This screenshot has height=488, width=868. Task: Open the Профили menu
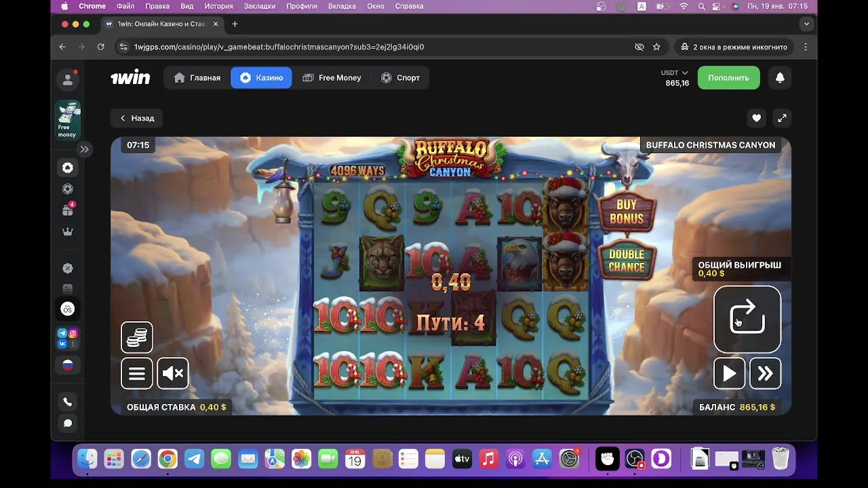click(x=302, y=6)
